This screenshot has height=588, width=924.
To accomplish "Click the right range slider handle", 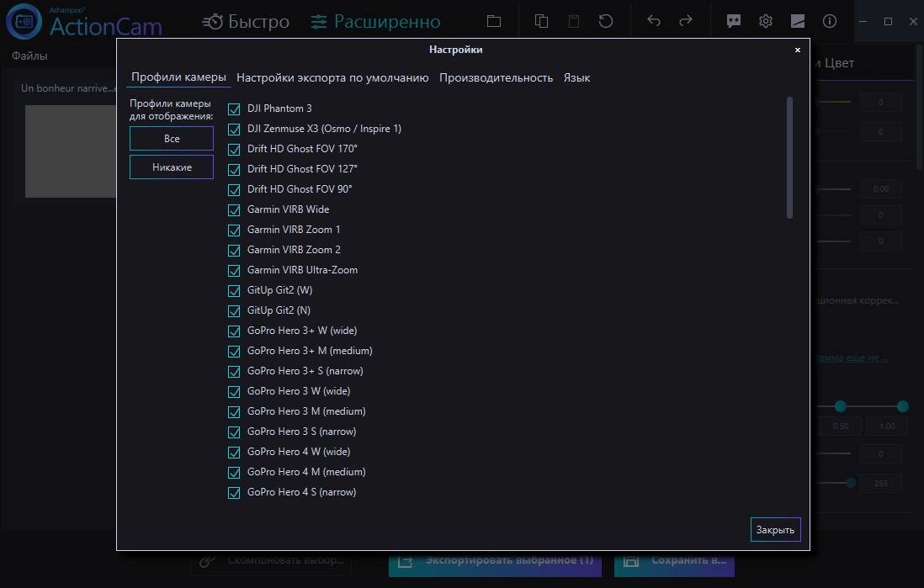I will (x=902, y=406).
